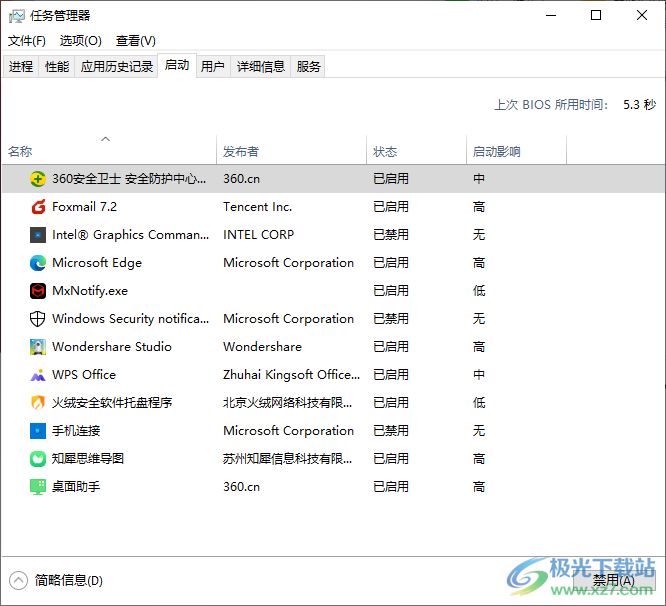This screenshot has height=606, width=666.
Task: Select the 火绒安全软件托盘程序 row name
Action: click(112, 403)
